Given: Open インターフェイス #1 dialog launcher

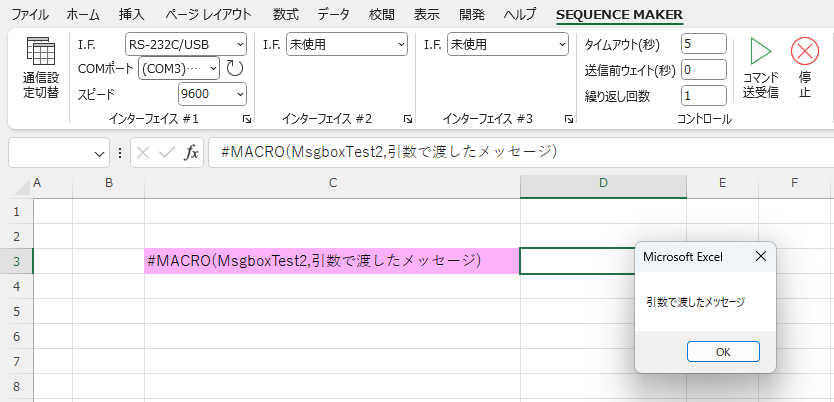Looking at the screenshot, I should coord(247,119).
